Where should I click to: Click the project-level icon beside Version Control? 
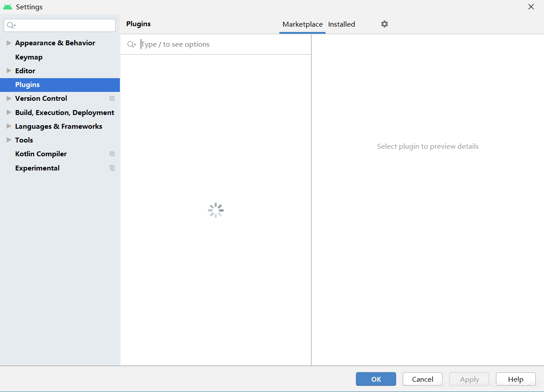pyautogui.click(x=112, y=99)
